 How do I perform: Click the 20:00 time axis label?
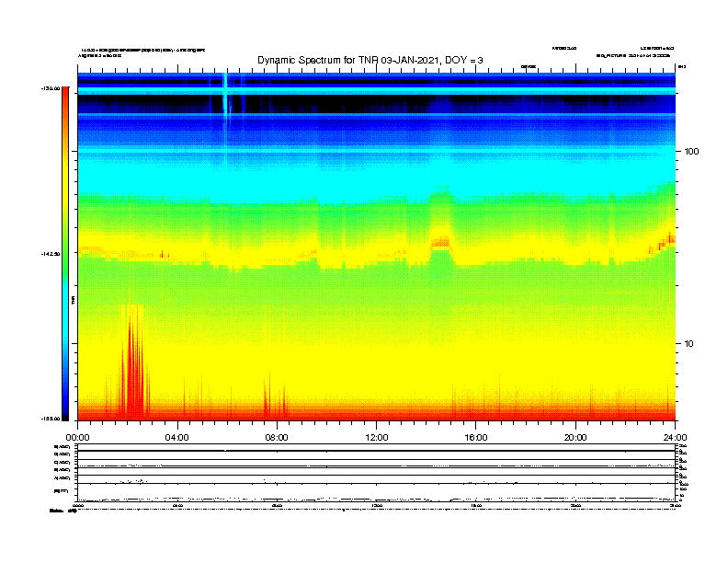pyautogui.click(x=575, y=438)
